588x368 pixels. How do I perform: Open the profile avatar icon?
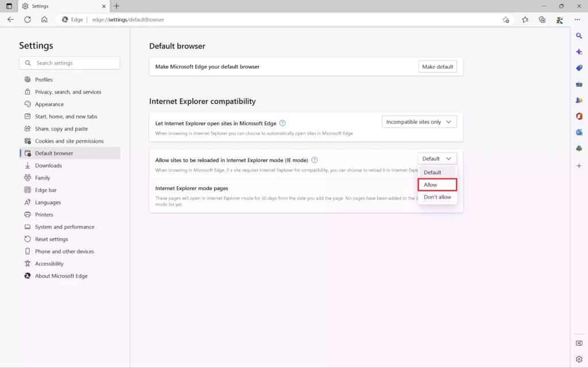[x=559, y=20]
